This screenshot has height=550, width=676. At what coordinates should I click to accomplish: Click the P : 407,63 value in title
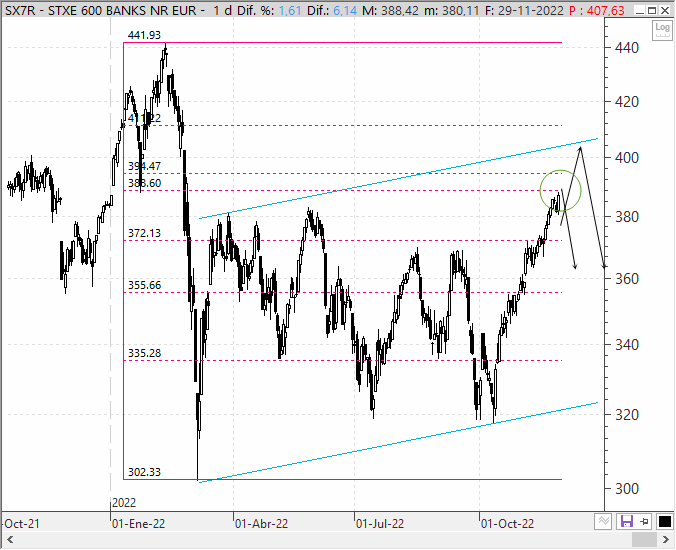[597, 10]
